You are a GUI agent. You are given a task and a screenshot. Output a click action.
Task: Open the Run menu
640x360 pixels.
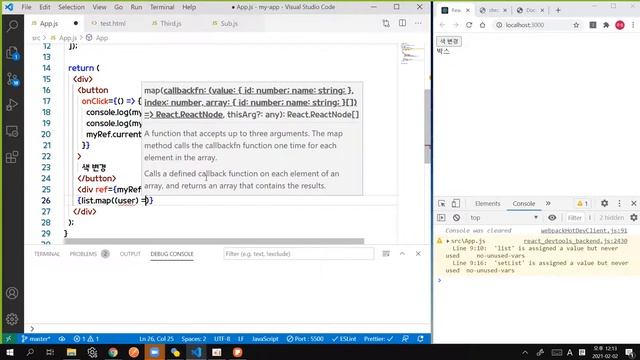pos(136,7)
